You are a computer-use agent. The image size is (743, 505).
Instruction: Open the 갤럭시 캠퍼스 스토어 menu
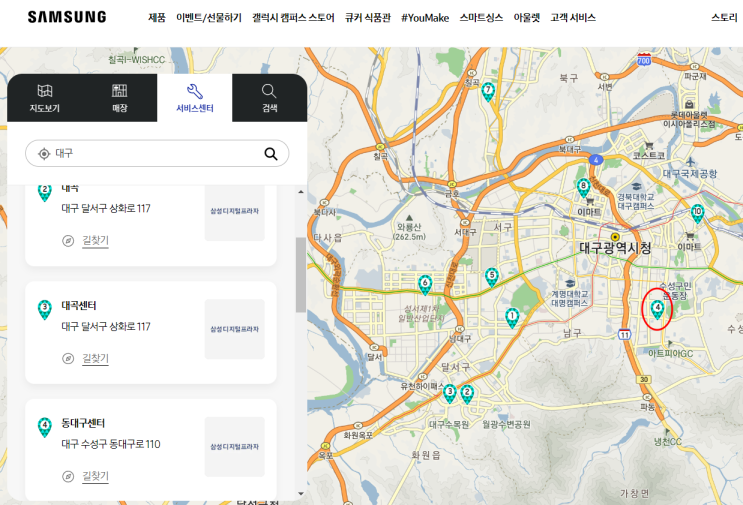293,18
